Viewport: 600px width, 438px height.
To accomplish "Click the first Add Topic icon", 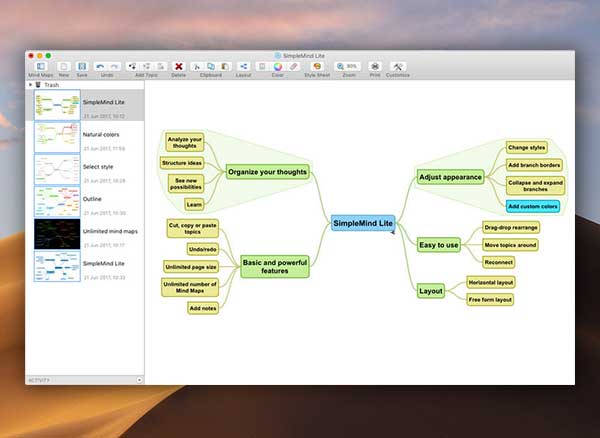I will pos(132,67).
